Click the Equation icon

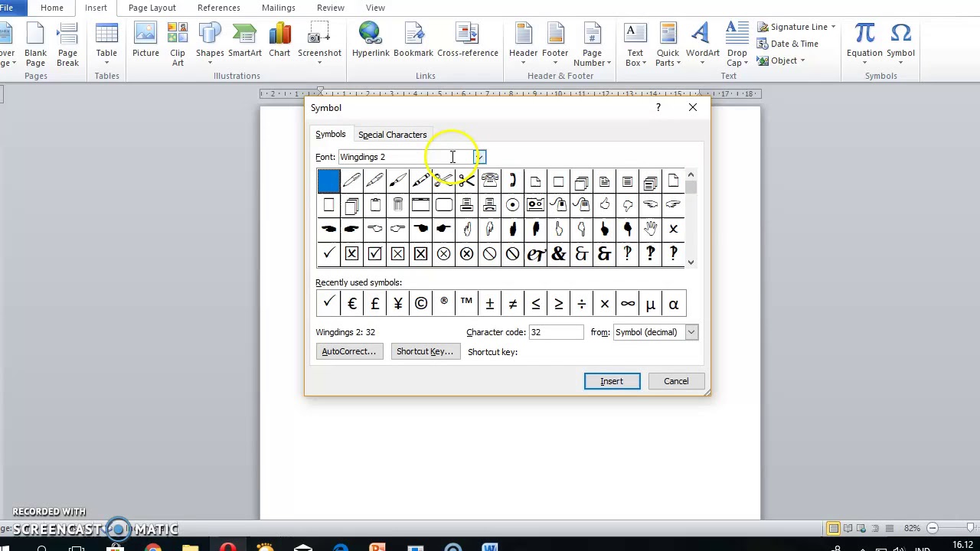click(864, 40)
